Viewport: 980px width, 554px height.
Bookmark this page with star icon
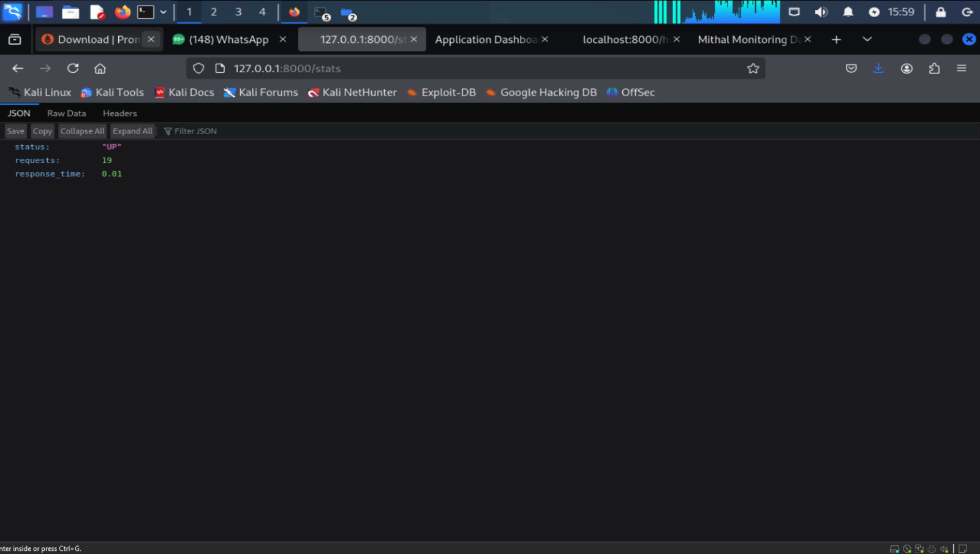tap(753, 68)
